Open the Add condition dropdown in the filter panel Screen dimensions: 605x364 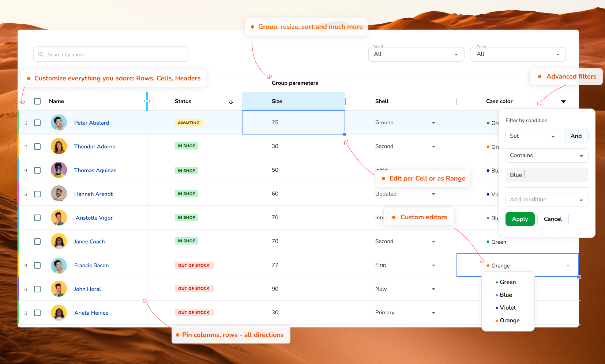click(546, 200)
